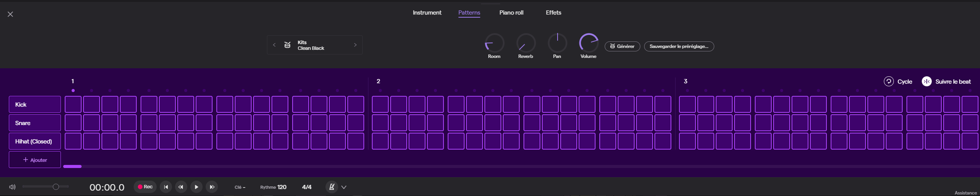Click the fast forward icon
The image size is (980, 196).
[x=212, y=187]
